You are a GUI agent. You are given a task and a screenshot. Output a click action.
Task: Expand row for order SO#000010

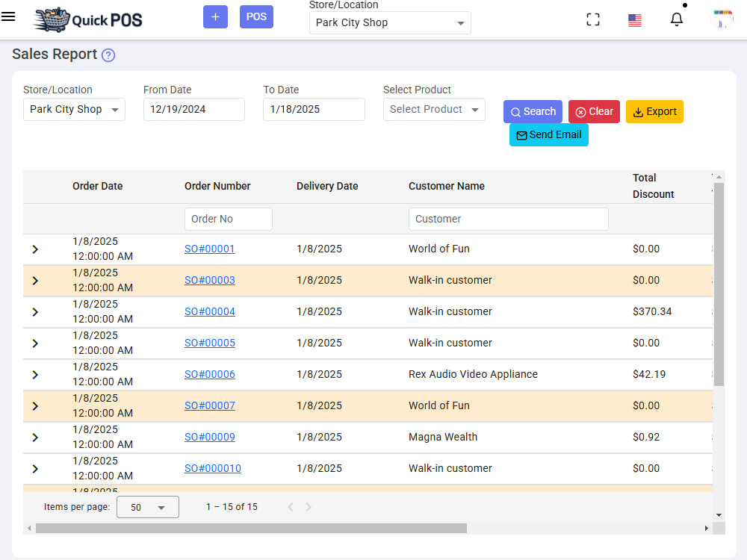[35, 469]
